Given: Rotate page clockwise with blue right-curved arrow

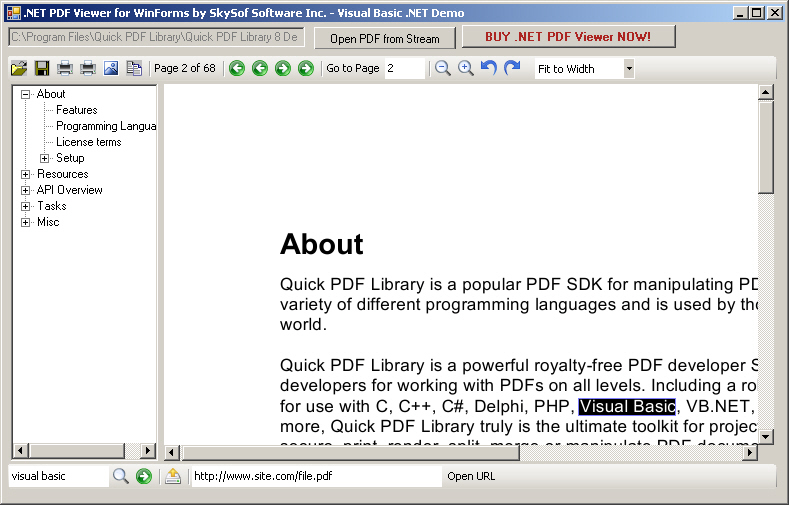Looking at the screenshot, I should tap(512, 67).
